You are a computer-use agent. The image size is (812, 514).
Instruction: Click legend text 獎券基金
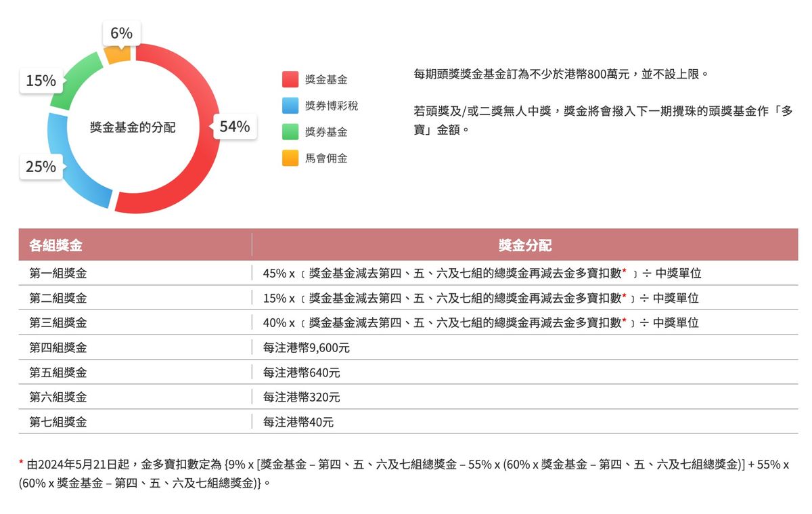(326, 132)
